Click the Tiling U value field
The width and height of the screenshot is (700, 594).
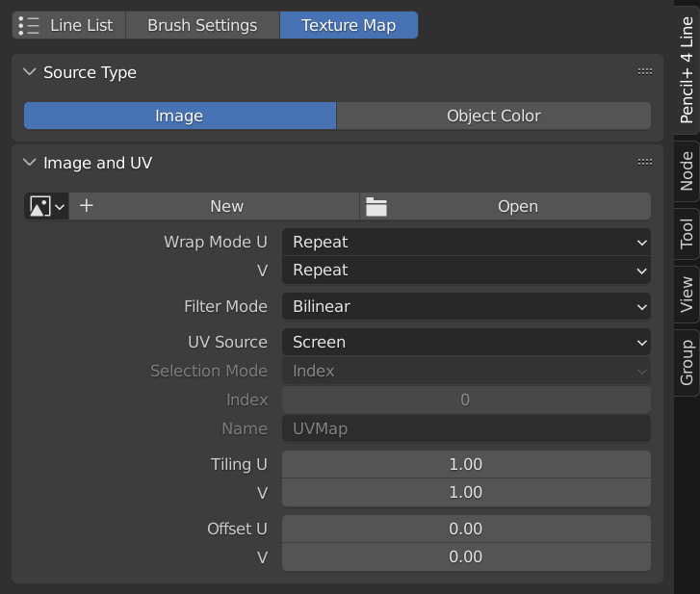466,464
